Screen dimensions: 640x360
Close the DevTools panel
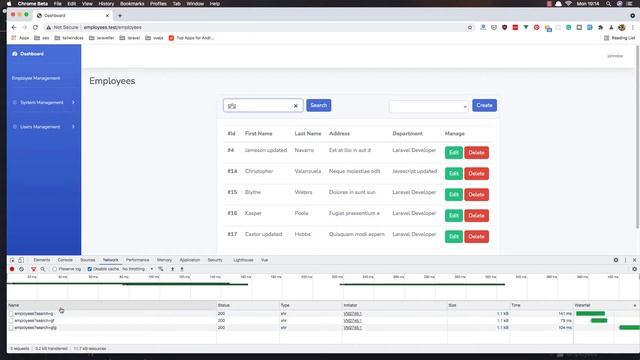coord(634,260)
